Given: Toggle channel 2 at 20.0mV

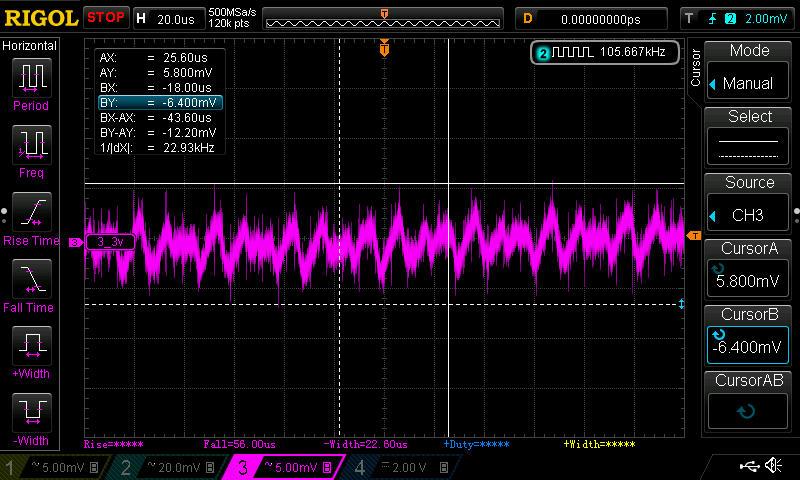Looking at the screenshot, I should click(x=172, y=467).
